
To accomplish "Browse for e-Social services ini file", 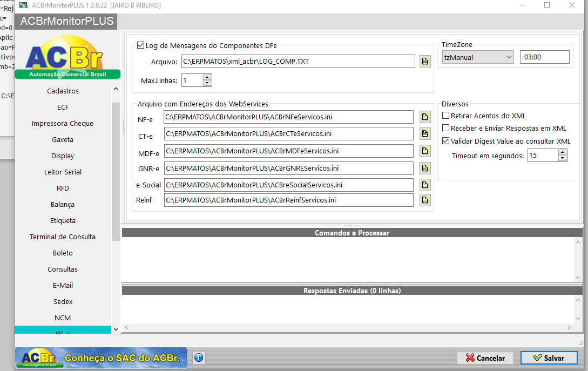I will [x=425, y=185].
